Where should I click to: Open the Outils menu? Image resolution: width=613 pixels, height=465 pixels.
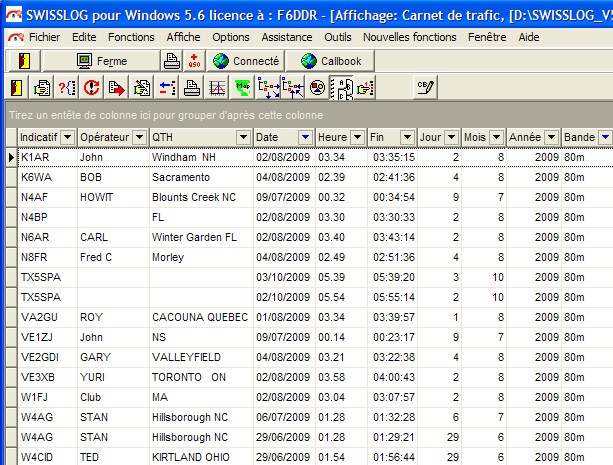pyautogui.click(x=338, y=37)
